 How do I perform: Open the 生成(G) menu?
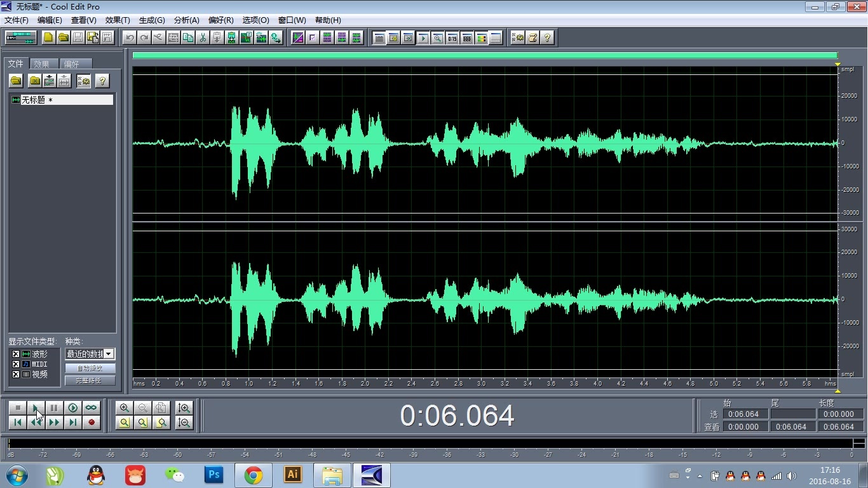coord(152,20)
